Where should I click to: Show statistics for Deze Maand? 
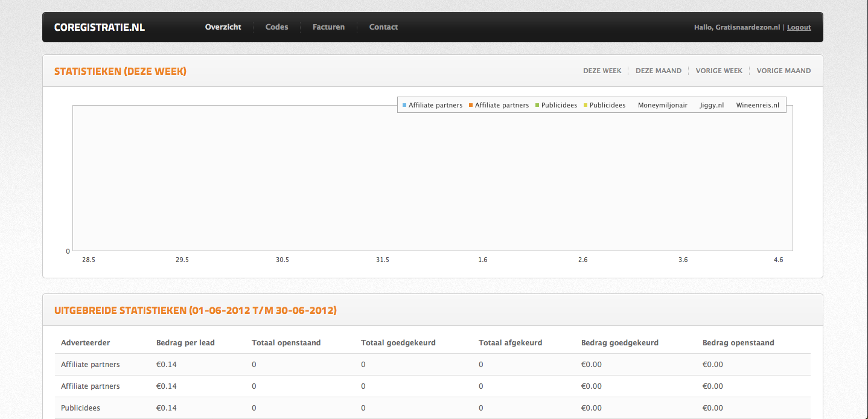(659, 71)
